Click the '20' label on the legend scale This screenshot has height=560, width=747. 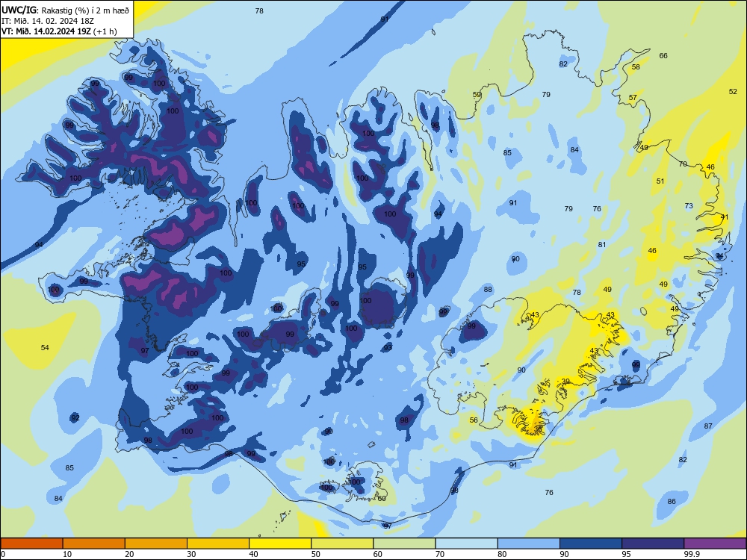pos(129,554)
